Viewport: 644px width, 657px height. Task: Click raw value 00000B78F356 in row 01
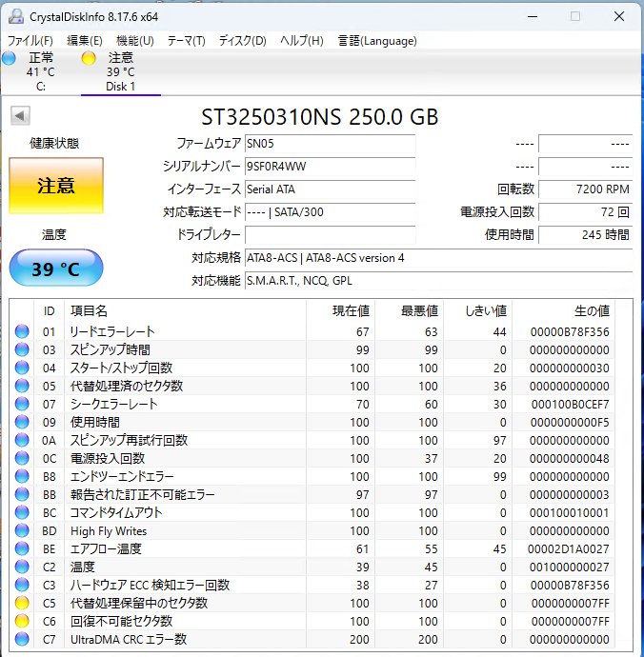point(570,332)
